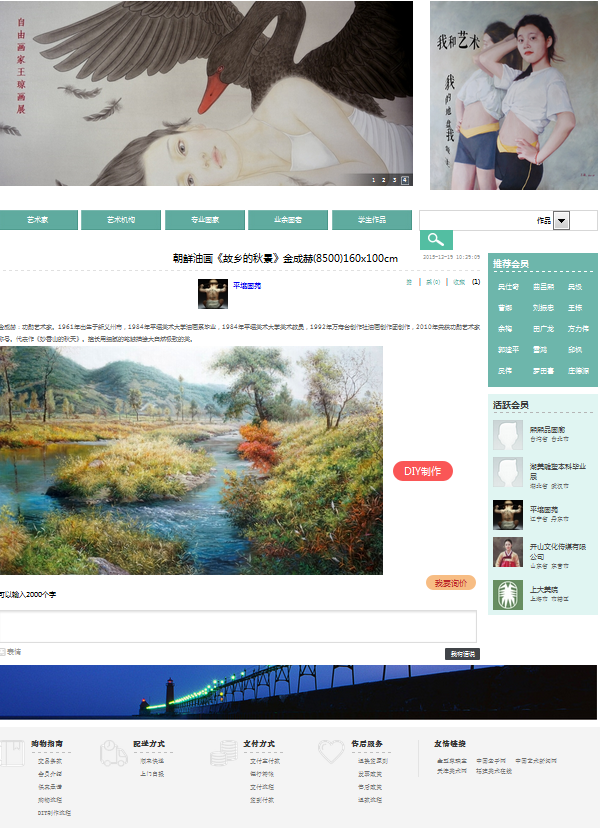The width and height of the screenshot is (600, 828).
Task: Open recommended member 吴仕奇
Action: 508,287
